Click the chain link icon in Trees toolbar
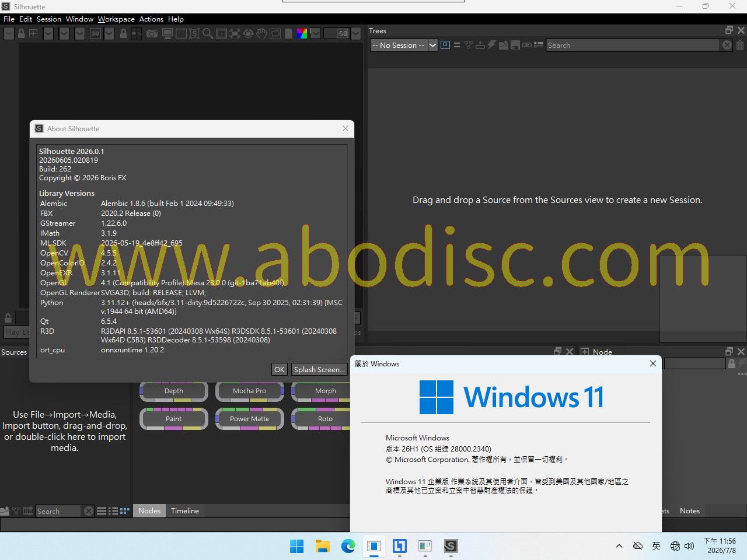The image size is (747, 560). click(x=526, y=45)
